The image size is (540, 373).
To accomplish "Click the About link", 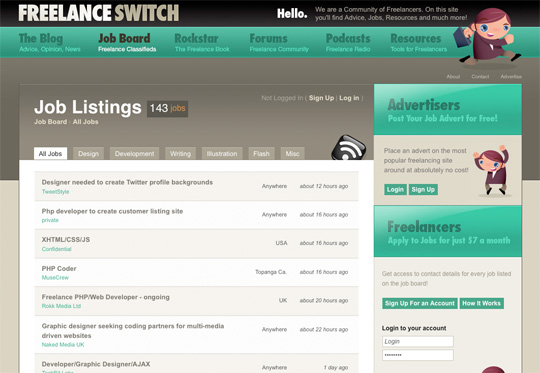I will coord(453,76).
